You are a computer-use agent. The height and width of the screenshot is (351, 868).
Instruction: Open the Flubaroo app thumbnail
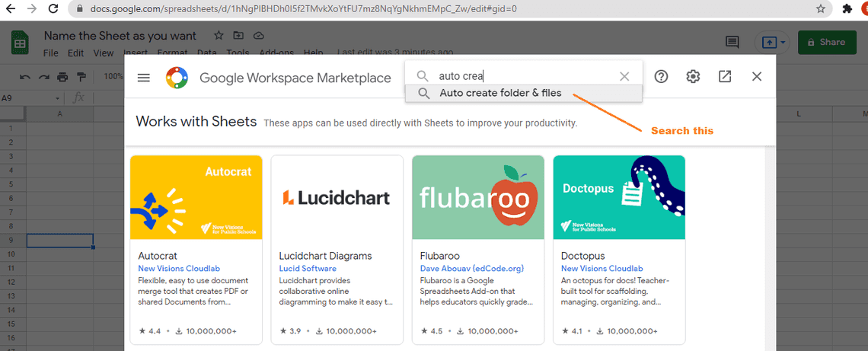pos(477,197)
